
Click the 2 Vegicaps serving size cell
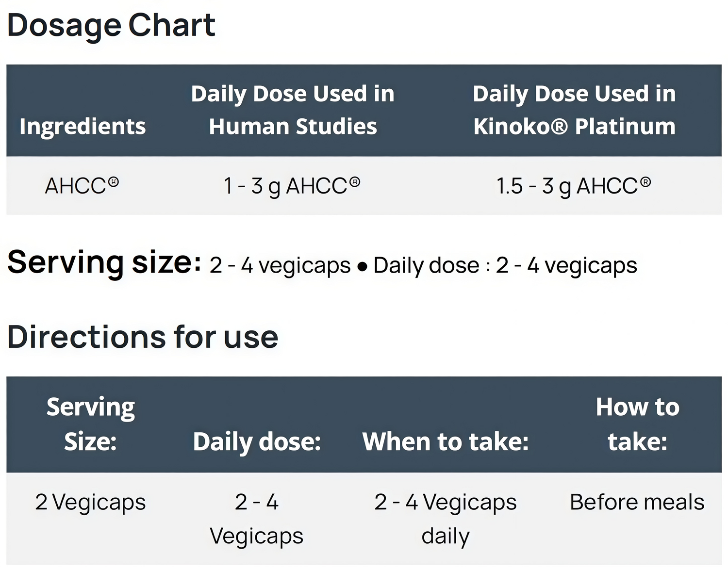91,502
